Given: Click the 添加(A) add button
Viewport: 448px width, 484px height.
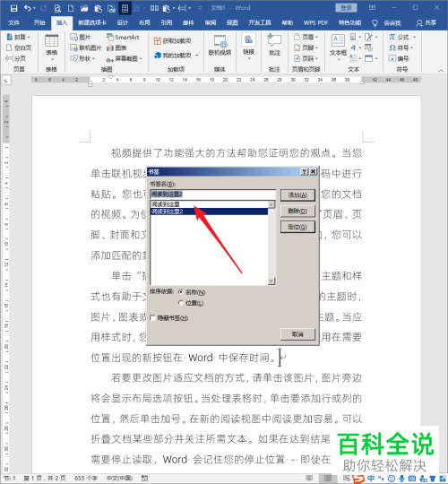Looking at the screenshot, I should pos(297,195).
